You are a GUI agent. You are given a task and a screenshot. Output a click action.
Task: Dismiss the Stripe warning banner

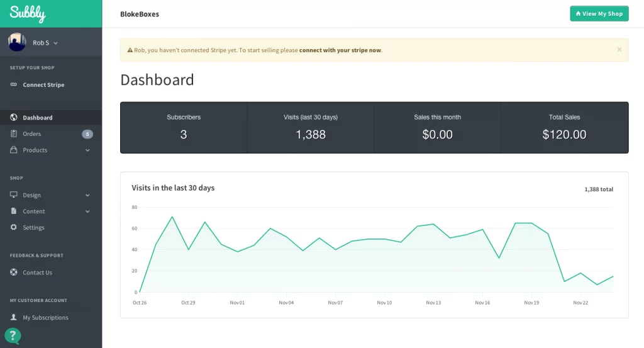[x=619, y=50]
